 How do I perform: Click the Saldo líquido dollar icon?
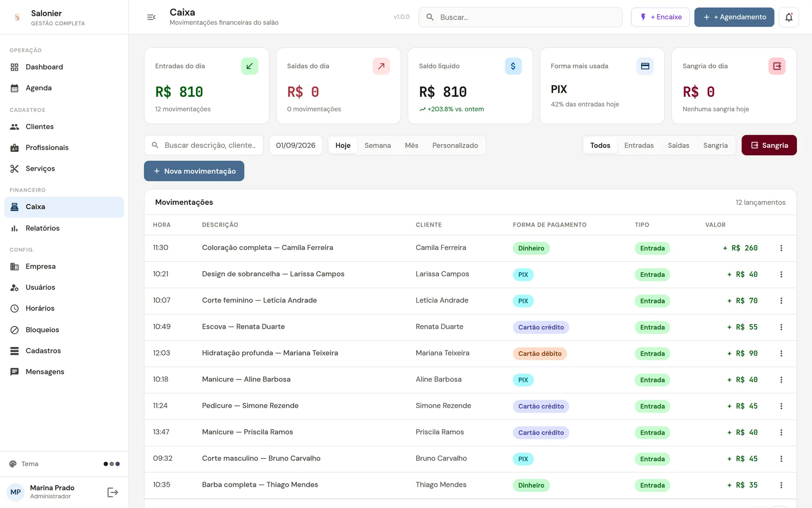tap(513, 66)
